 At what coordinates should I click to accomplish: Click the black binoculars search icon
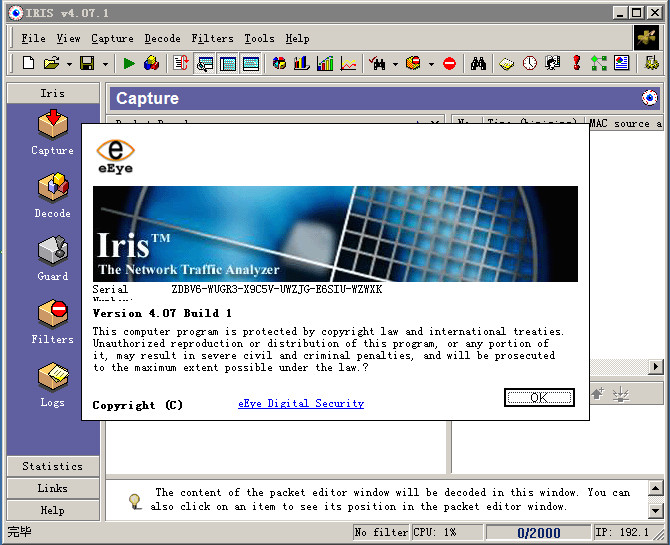[478, 63]
